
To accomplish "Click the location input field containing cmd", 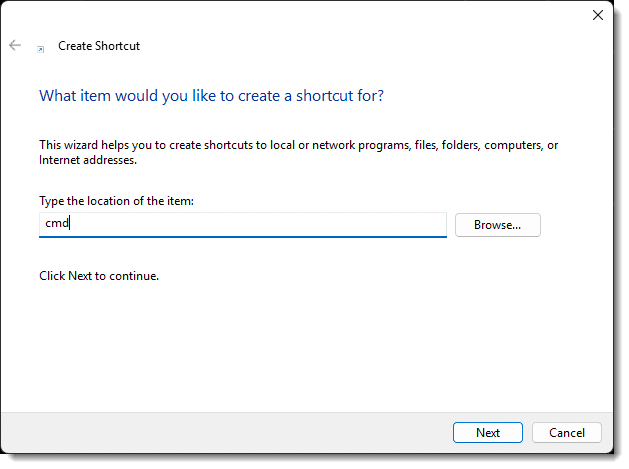I will tap(243, 225).
